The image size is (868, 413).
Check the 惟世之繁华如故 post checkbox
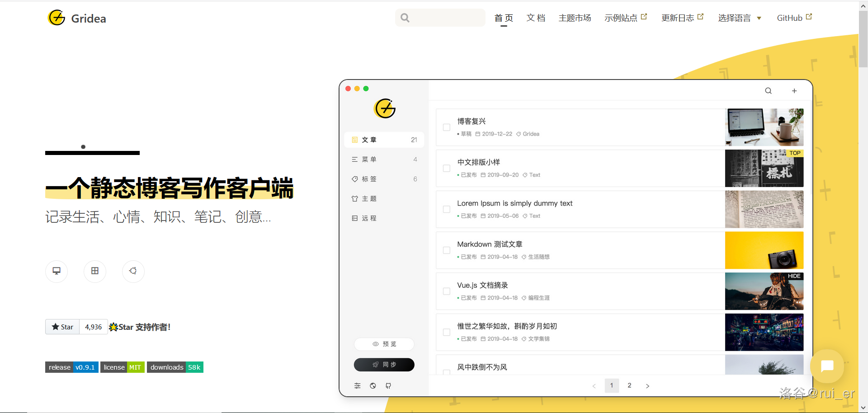447,332
